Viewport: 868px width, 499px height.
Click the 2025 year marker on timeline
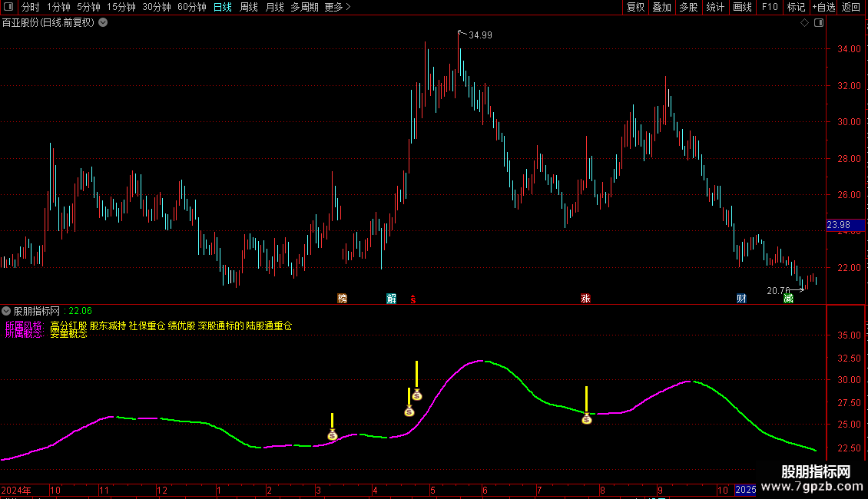pos(745,490)
